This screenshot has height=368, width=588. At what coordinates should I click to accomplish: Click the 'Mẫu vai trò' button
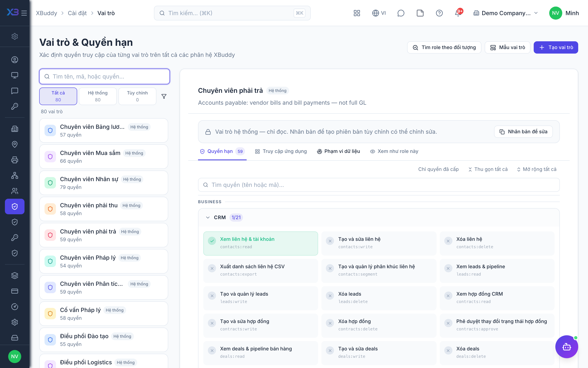coord(507,47)
